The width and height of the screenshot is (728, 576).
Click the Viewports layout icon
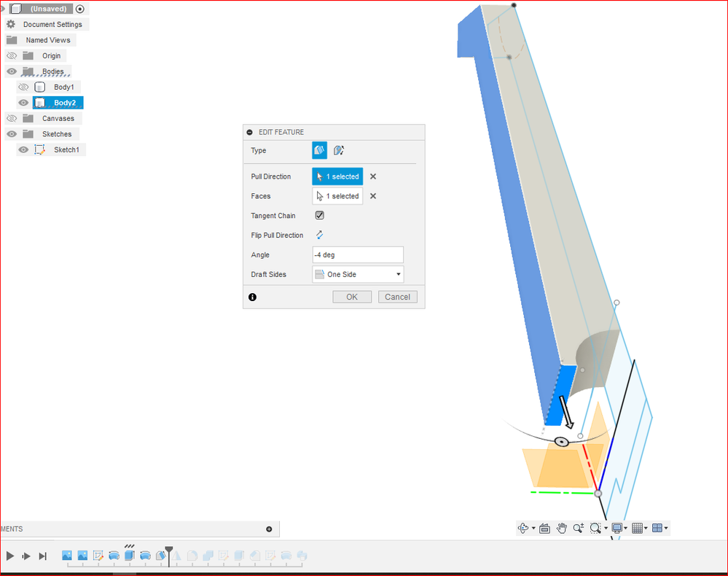(x=657, y=528)
